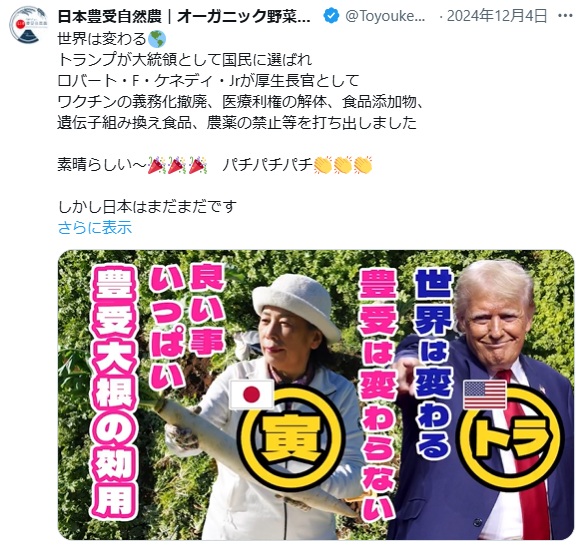Open account name 日本豊受自然農
Image resolution: width=585 pixels, height=553 pixels.
tap(184, 16)
